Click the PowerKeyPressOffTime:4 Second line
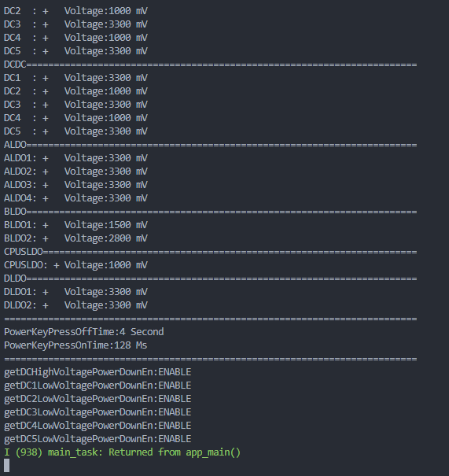449x476 pixels. click(83, 332)
